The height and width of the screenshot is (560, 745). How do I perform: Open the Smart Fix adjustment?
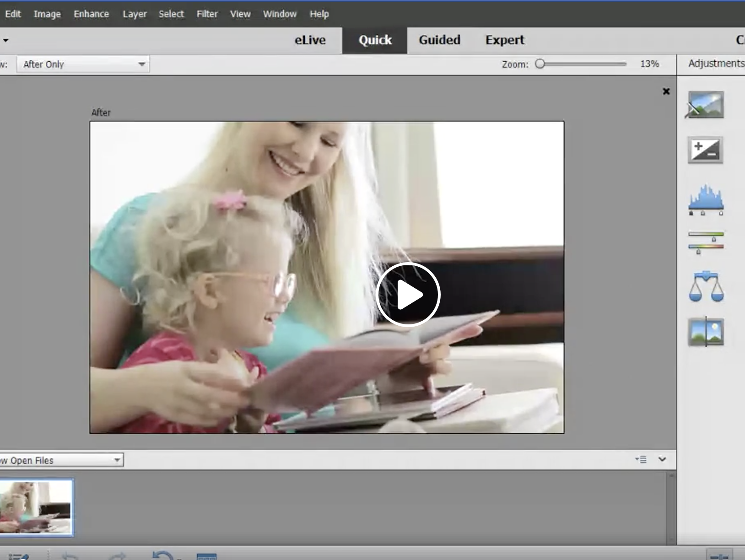[705, 105]
